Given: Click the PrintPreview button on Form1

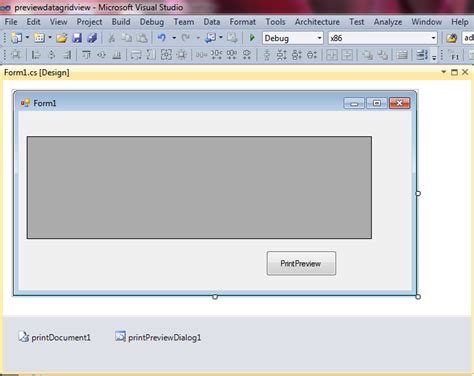Looking at the screenshot, I should [x=301, y=263].
